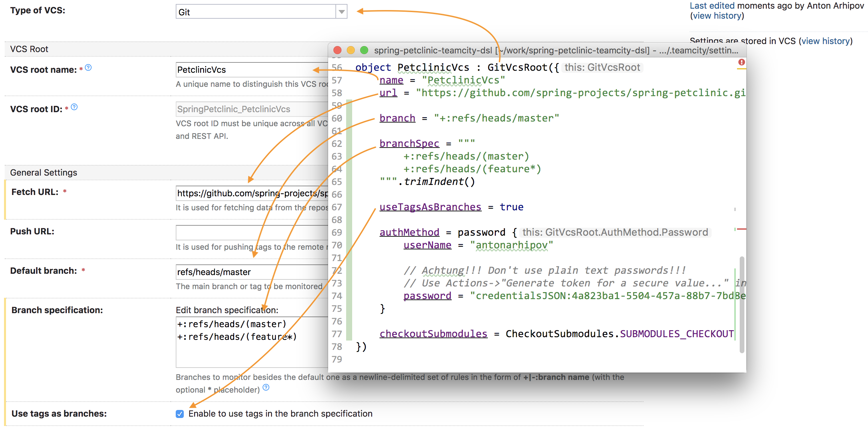Click the url property on line 58
The height and width of the screenshot is (430, 868).
(x=388, y=92)
